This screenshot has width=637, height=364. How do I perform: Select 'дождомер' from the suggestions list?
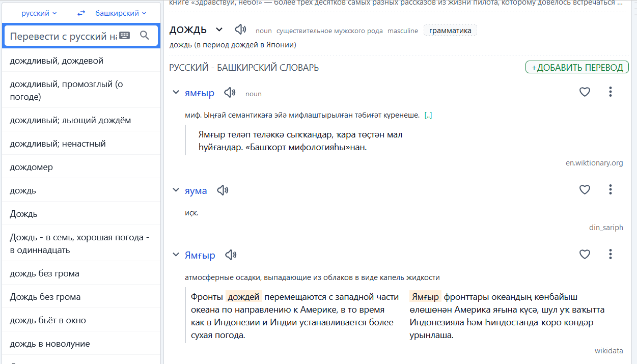pyautogui.click(x=31, y=167)
